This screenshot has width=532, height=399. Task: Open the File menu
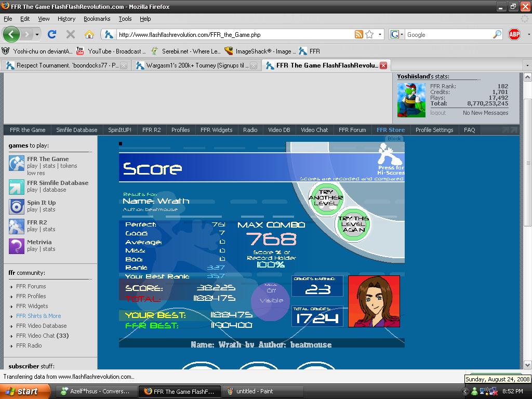[x=8, y=19]
